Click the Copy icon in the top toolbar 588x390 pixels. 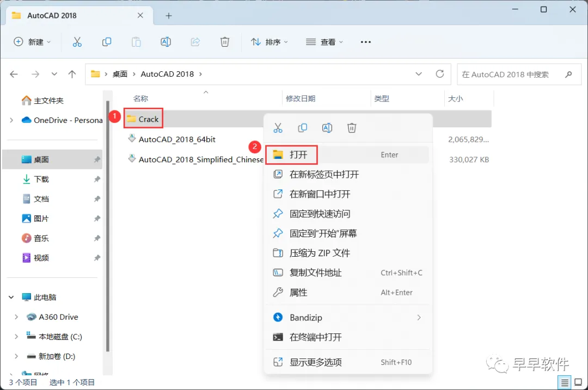click(x=107, y=42)
